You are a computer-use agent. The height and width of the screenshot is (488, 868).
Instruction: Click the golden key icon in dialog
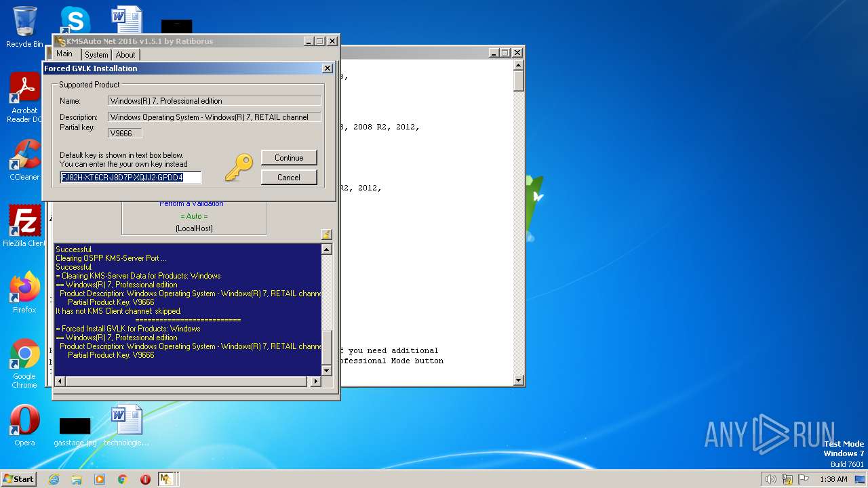pos(239,167)
